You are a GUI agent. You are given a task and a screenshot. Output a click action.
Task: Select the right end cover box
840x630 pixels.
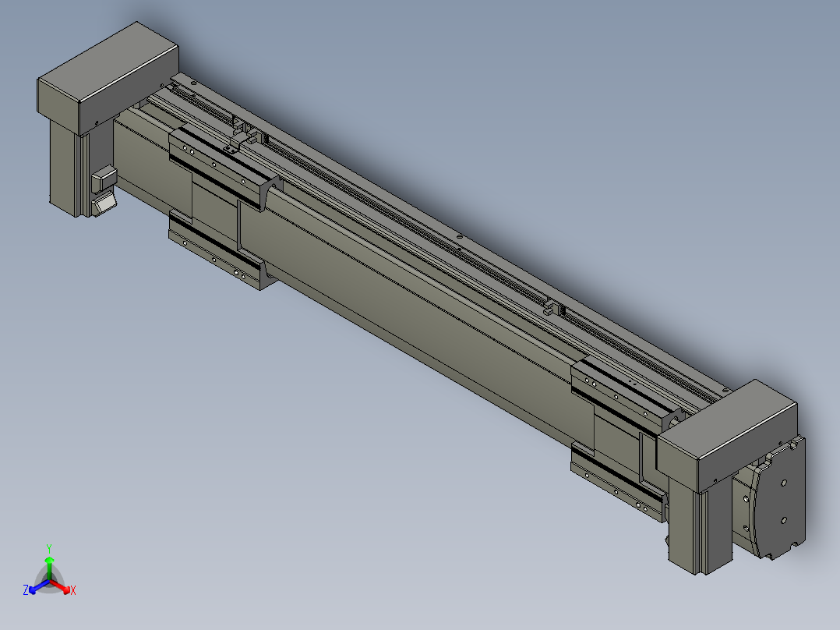click(727, 435)
